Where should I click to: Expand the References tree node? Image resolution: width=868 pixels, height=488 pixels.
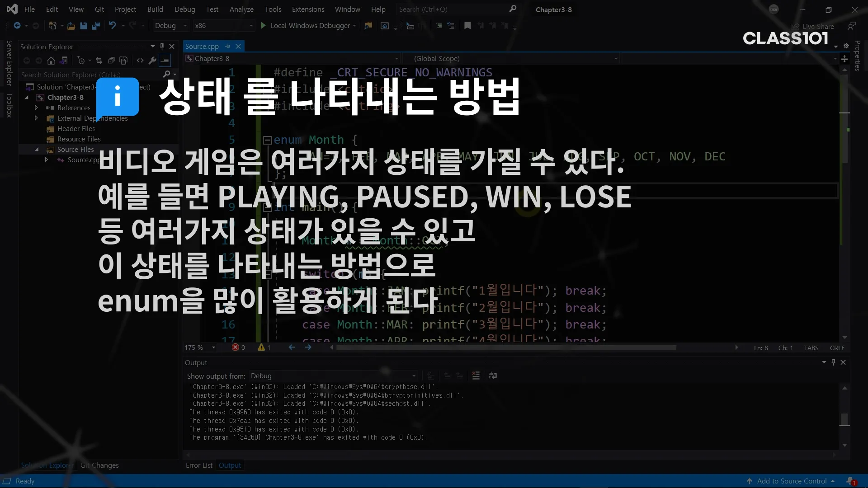(x=36, y=108)
